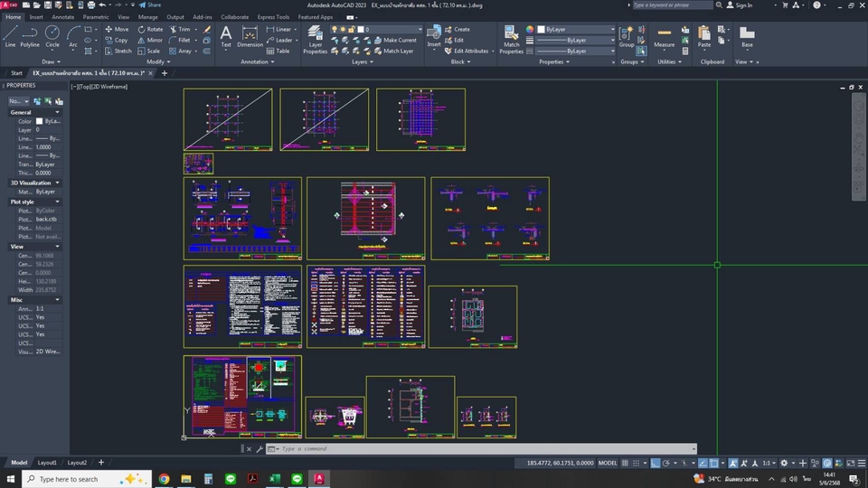Viewport: 868px width, 488px height.
Task: Activate the Mirror command
Action: [150, 40]
